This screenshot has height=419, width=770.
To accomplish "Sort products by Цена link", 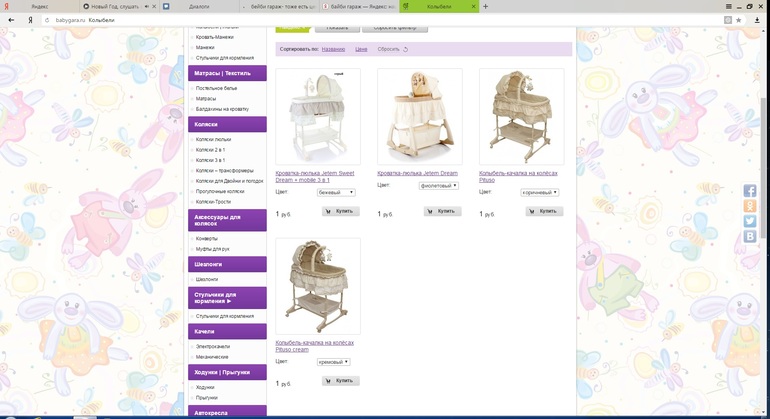I will 361,49.
